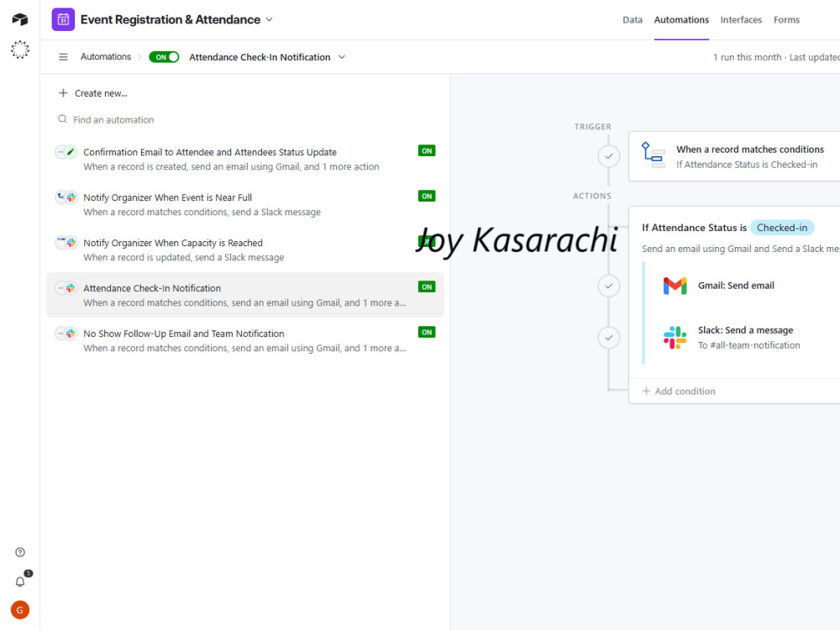
Task: Click 'To #all-team-notification' text
Action: coord(748,345)
